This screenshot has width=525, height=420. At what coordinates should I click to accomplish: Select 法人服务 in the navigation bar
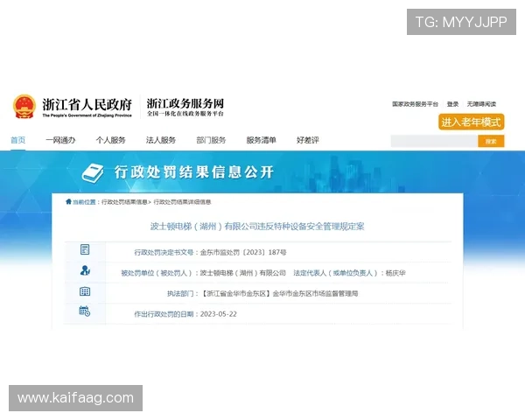click(x=161, y=140)
